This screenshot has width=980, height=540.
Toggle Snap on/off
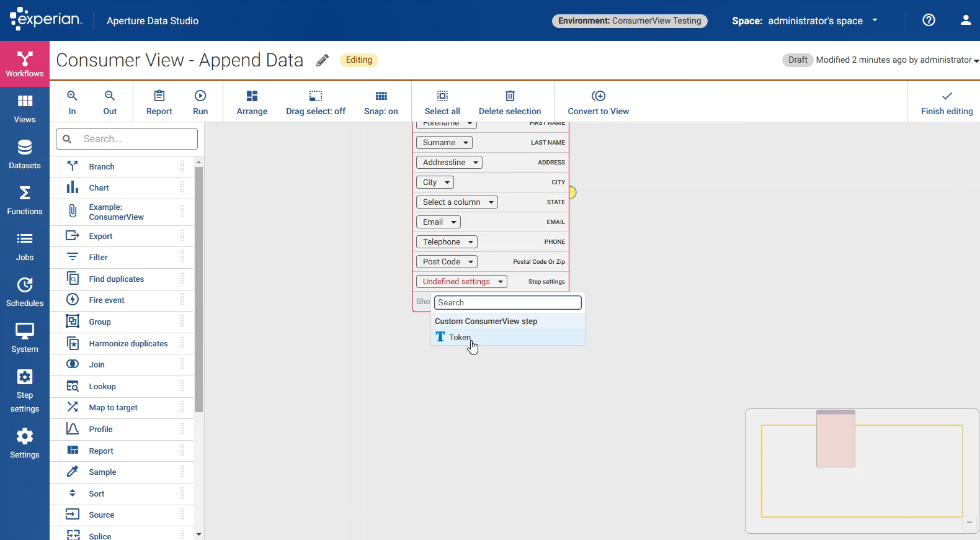381,102
